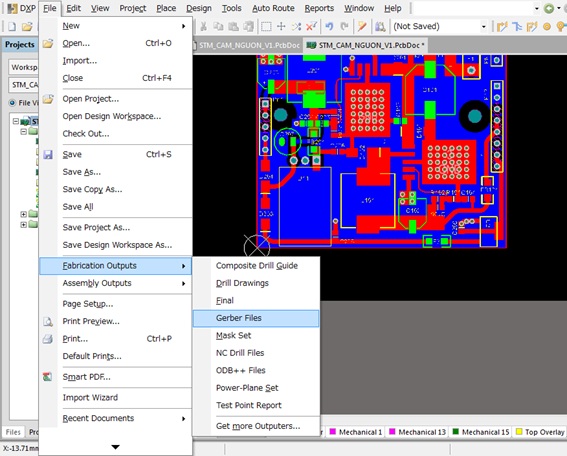Viewport: 567px width, 456px height.
Task: Open the Edit menu
Action: [x=73, y=8]
